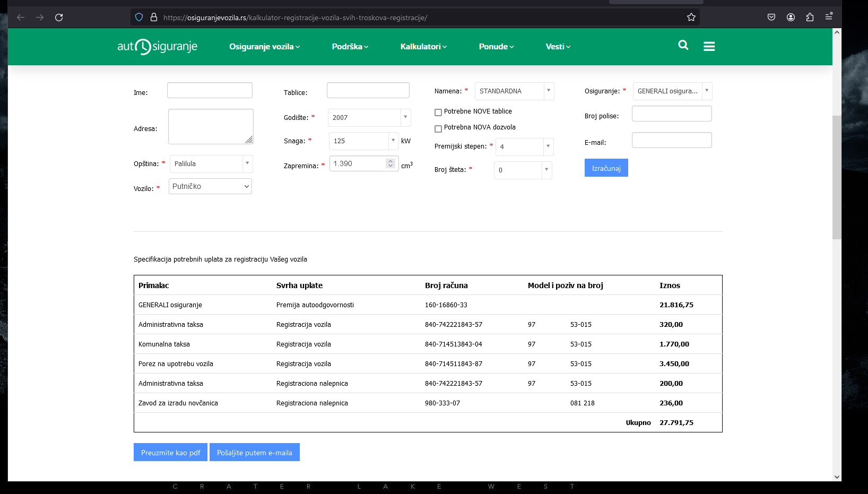Click the Zapremina stepper arrows
The width and height of the screenshot is (868, 494).
click(x=390, y=163)
